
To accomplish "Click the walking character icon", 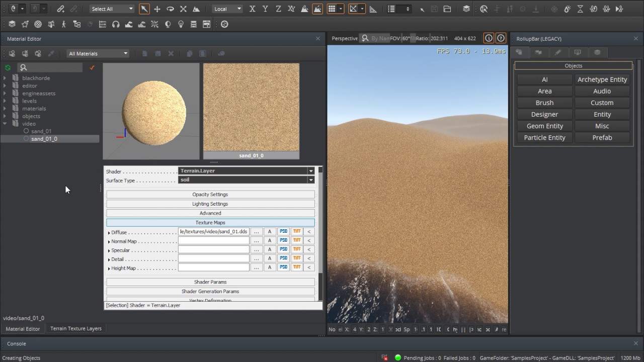I will pyautogui.click(x=64, y=24).
